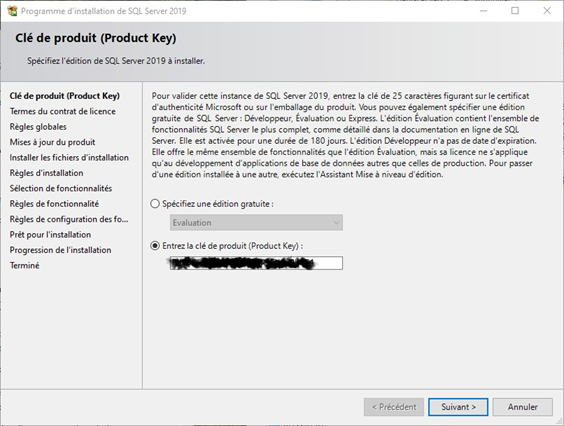Select the free edition radio button
This screenshot has width=564, height=426.
[x=155, y=204]
